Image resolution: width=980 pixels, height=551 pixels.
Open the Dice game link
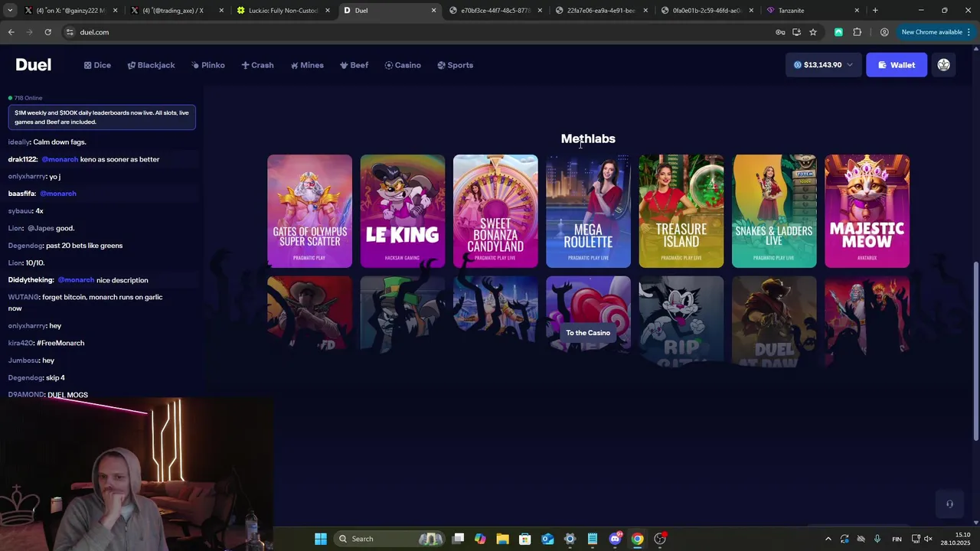point(97,65)
